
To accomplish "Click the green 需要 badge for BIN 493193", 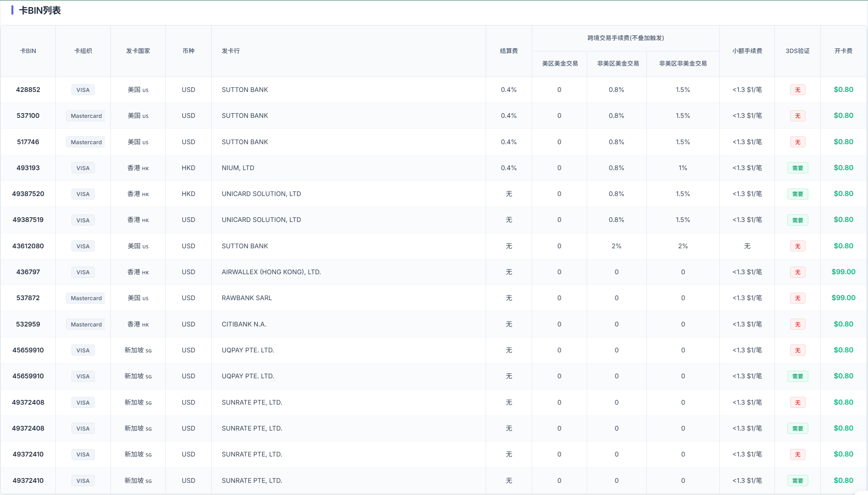I will click(798, 168).
